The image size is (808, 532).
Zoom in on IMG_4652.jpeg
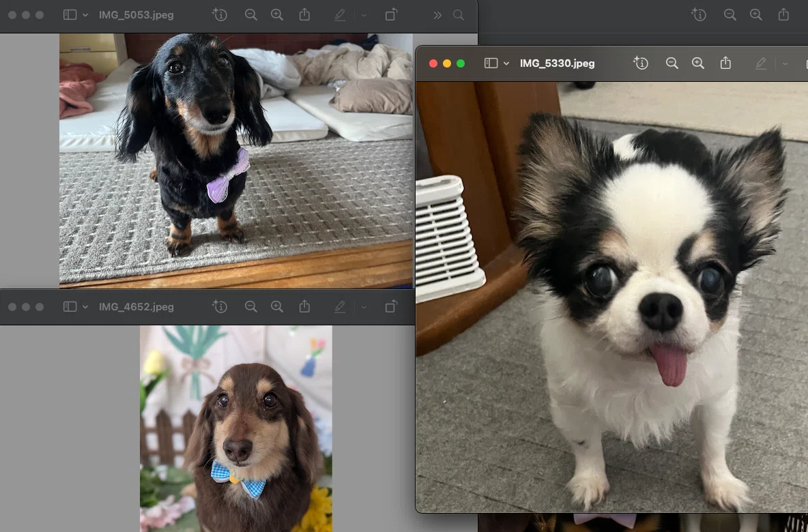point(277,307)
